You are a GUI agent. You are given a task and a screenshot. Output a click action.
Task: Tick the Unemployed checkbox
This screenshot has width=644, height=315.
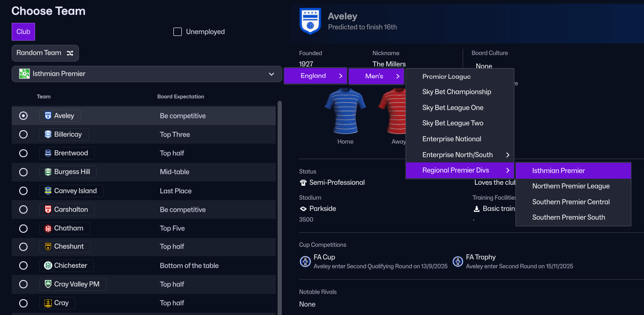pyautogui.click(x=178, y=32)
